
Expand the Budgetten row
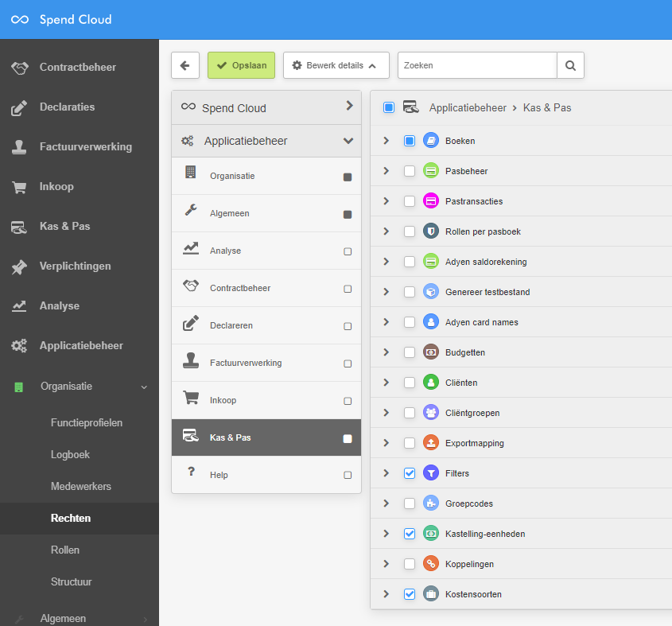tap(386, 352)
